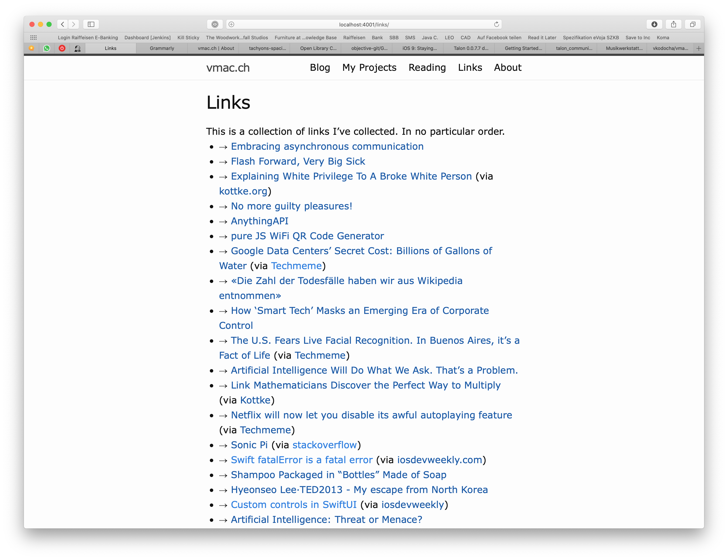Open the downloads button
728x560 pixels.
(x=654, y=24)
